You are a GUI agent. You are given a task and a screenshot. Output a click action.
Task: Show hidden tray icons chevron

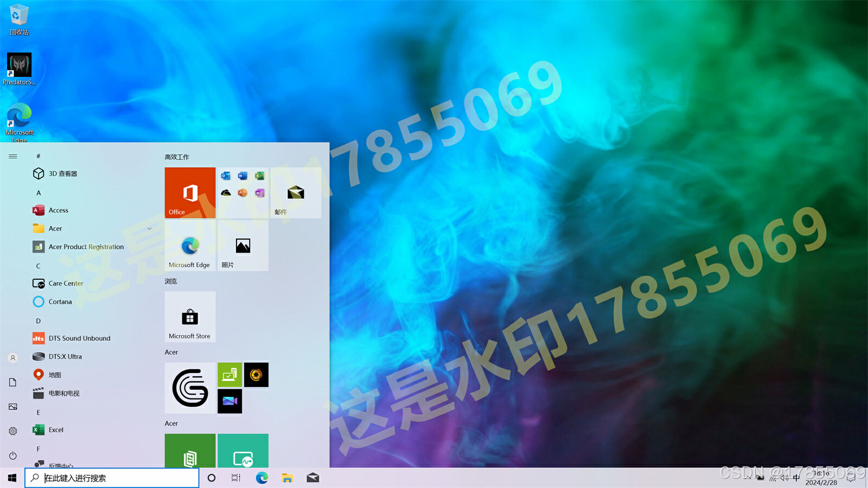click(748, 478)
